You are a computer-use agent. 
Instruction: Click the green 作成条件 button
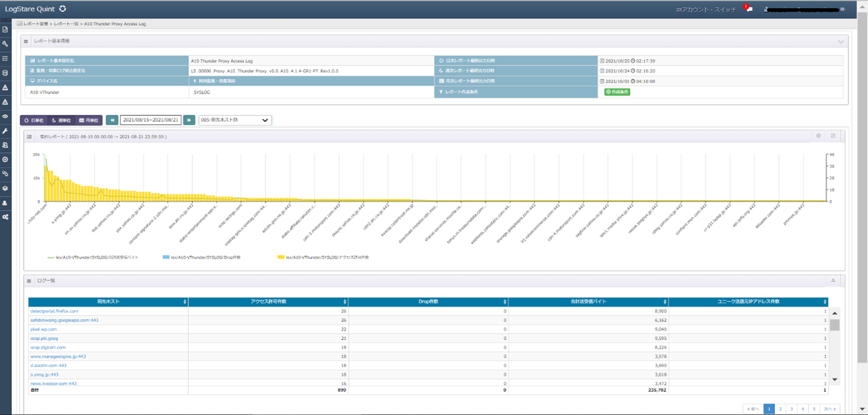tap(617, 92)
